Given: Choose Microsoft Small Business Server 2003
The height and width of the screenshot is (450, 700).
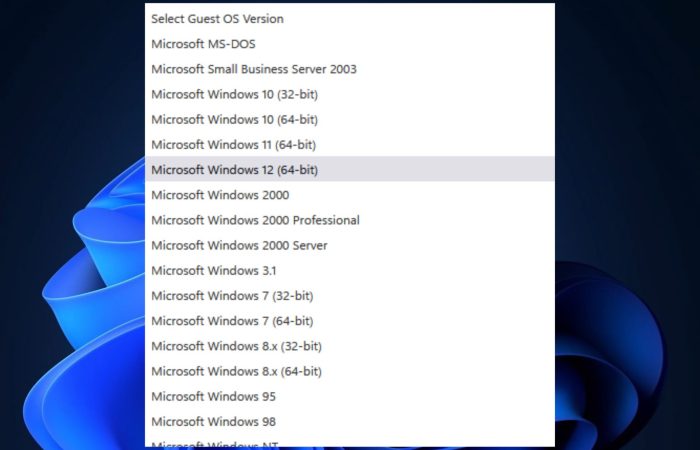Looking at the screenshot, I should (350, 69).
